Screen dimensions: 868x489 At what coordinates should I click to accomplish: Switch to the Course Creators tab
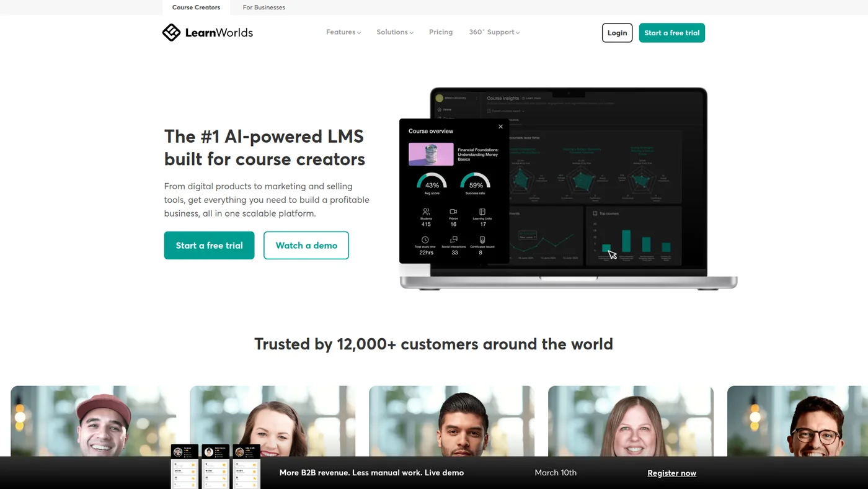[196, 7]
